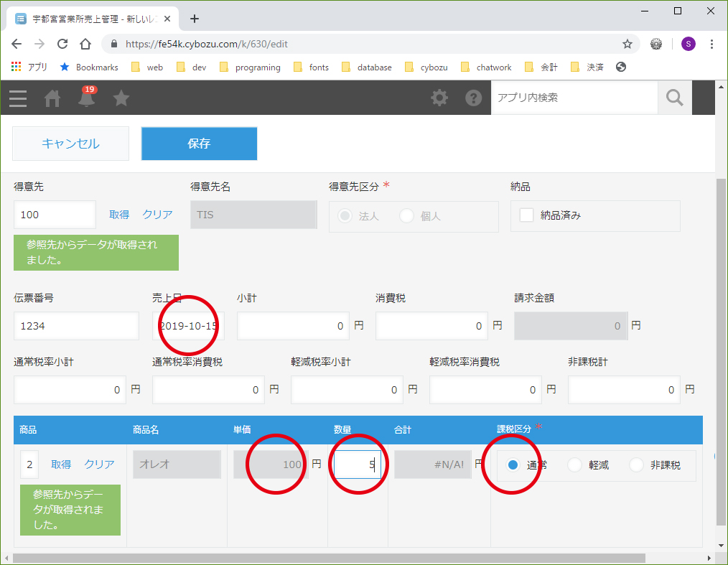Open the fonts bookmark folder

(311, 67)
